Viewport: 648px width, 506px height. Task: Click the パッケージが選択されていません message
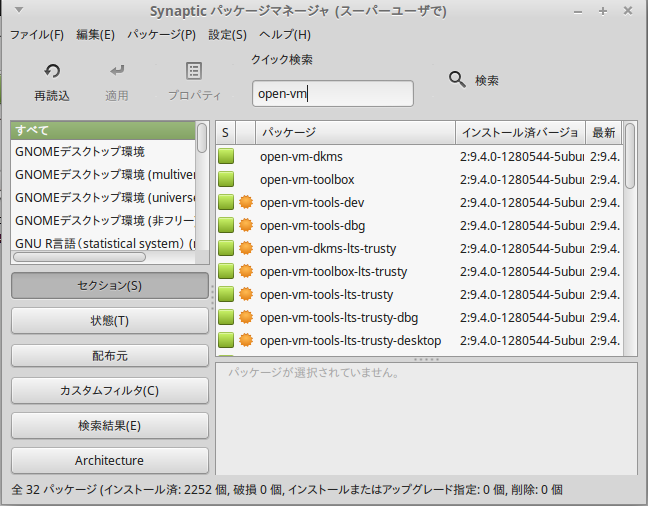click(x=314, y=372)
